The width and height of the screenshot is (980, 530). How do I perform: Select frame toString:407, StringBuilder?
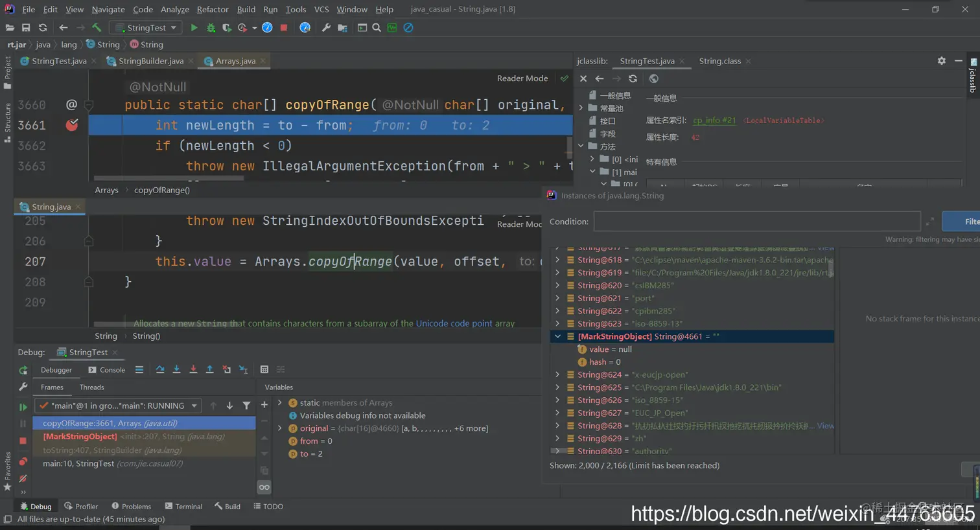point(144,450)
